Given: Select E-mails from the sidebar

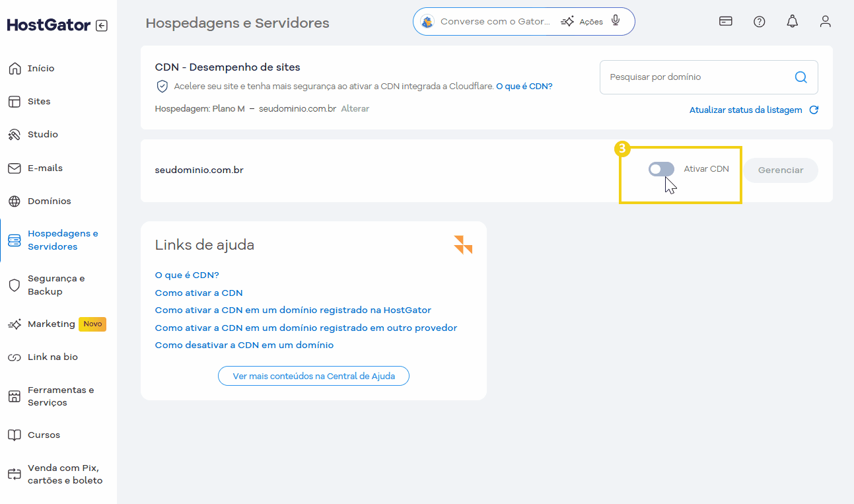Looking at the screenshot, I should pyautogui.click(x=45, y=168).
